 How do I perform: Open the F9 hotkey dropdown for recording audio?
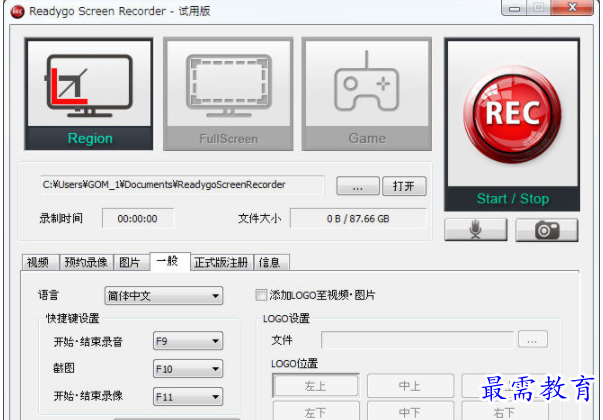tap(187, 342)
